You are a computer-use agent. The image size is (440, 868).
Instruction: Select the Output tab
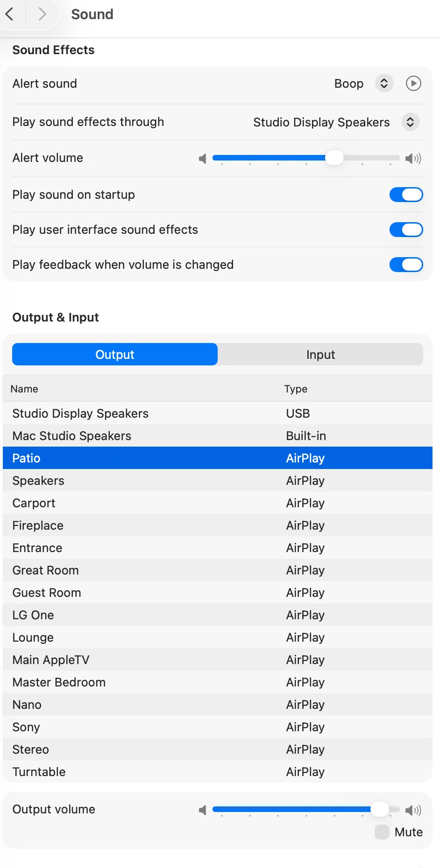pos(115,355)
